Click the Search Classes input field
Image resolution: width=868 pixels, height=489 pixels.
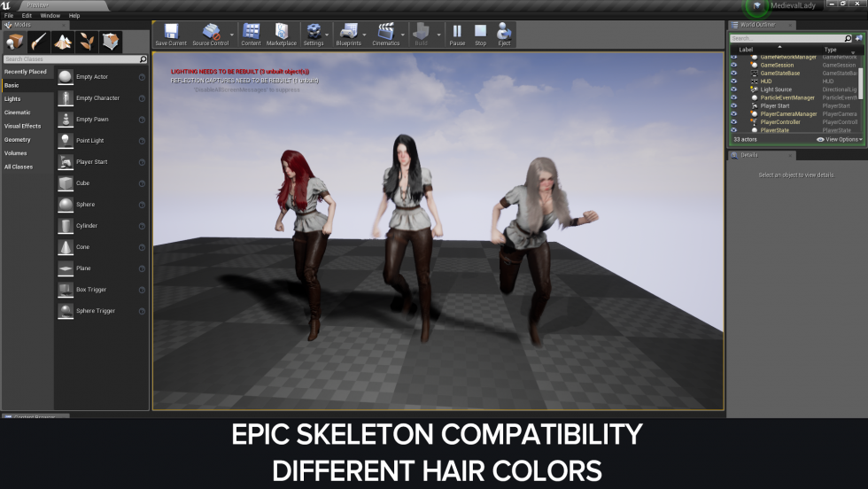[x=71, y=59]
